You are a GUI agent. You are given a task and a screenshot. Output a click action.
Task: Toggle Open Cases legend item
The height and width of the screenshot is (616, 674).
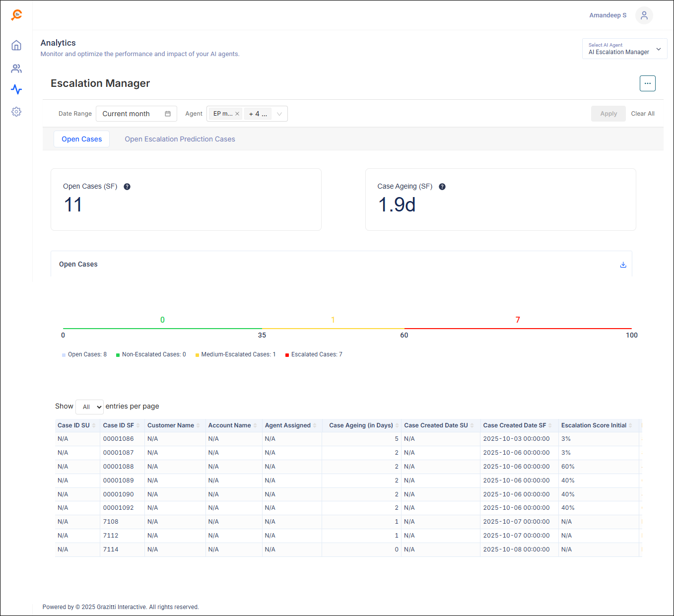[x=84, y=354]
